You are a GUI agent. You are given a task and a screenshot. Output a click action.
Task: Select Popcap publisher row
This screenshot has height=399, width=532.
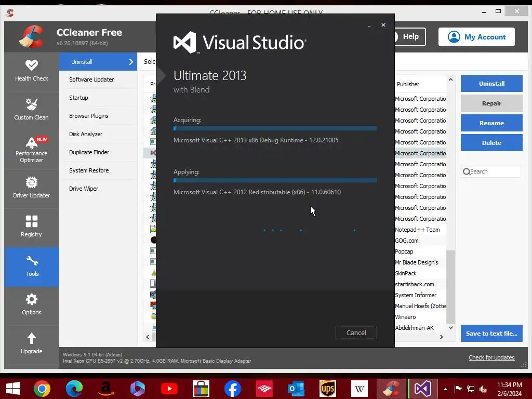pos(404,251)
